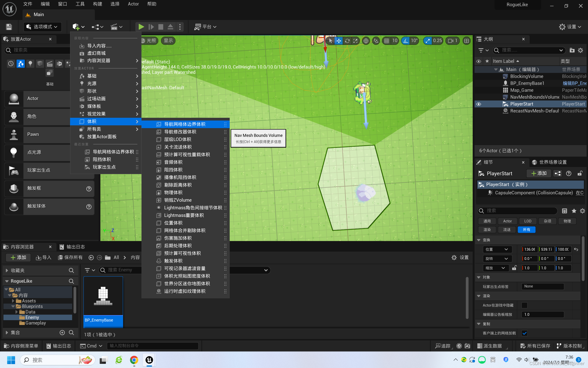Screen dimensions: 588x368
Task: Click the green Play button in toolbar
Action: click(141, 27)
